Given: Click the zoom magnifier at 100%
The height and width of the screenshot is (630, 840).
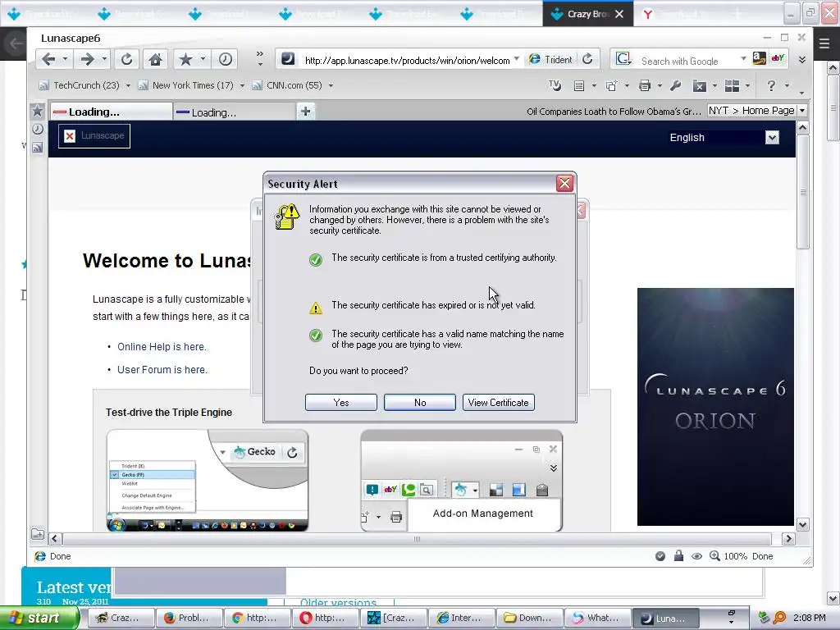Looking at the screenshot, I should [x=714, y=556].
